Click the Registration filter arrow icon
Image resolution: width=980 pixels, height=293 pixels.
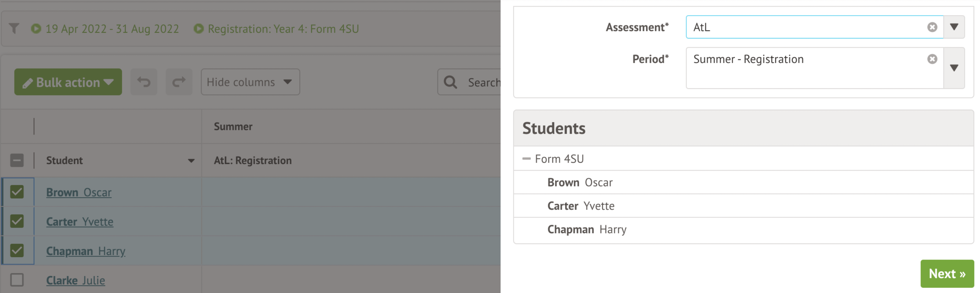[199, 29]
